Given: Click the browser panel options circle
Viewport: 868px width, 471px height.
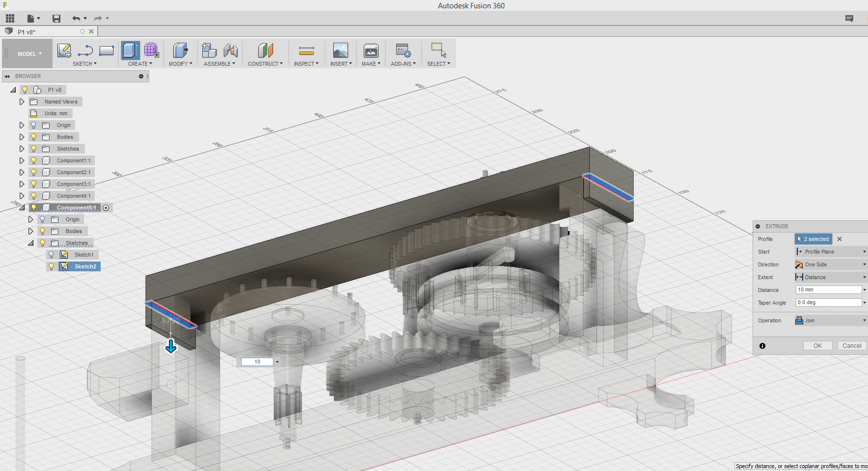Looking at the screenshot, I should pos(141,77).
